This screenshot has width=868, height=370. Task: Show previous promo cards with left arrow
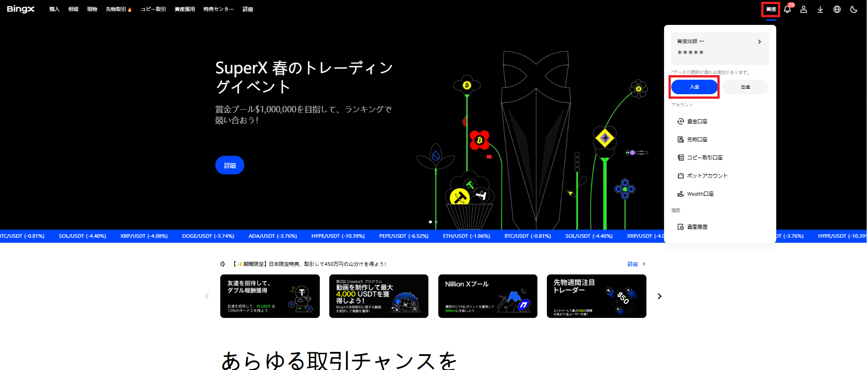point(207,296)
